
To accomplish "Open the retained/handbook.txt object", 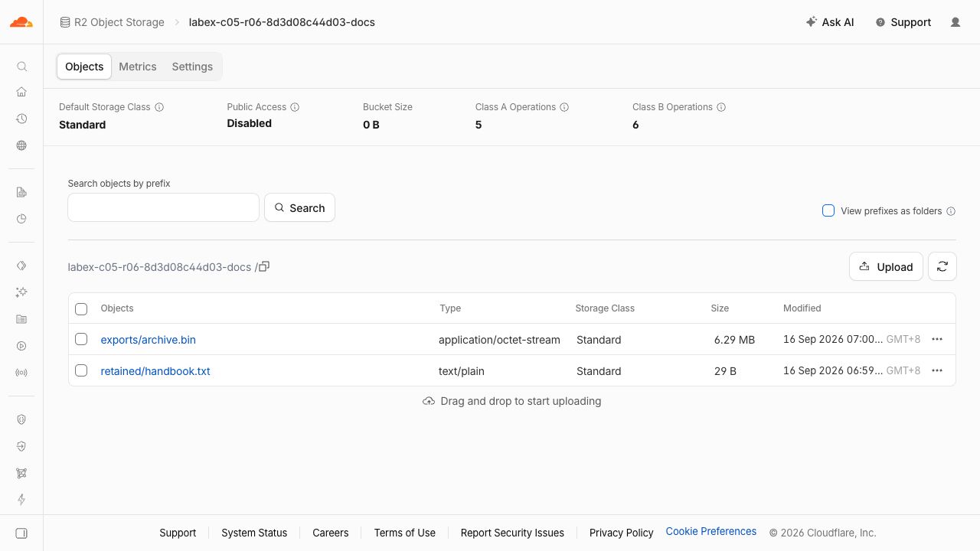I will (155, 371).
